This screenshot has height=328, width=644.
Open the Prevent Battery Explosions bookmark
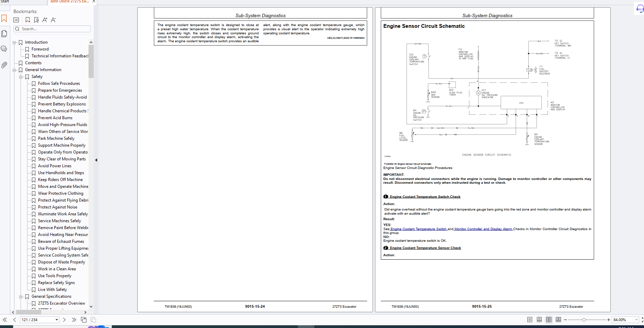62,104
